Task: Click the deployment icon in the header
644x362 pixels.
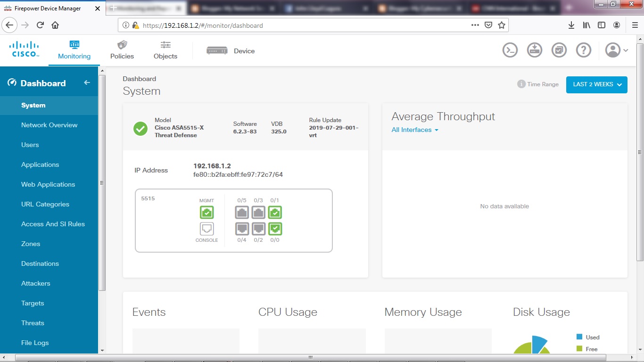Action: click(534, 49)
